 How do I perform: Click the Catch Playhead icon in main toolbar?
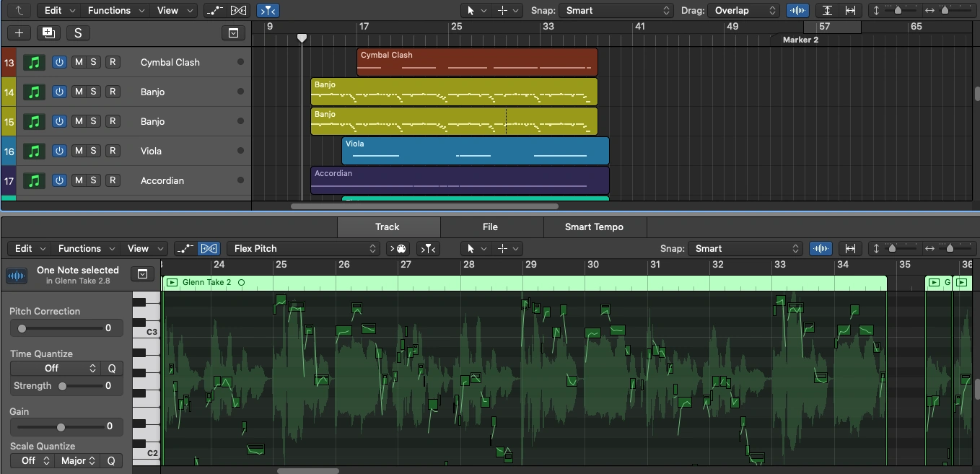click(268, 10)
